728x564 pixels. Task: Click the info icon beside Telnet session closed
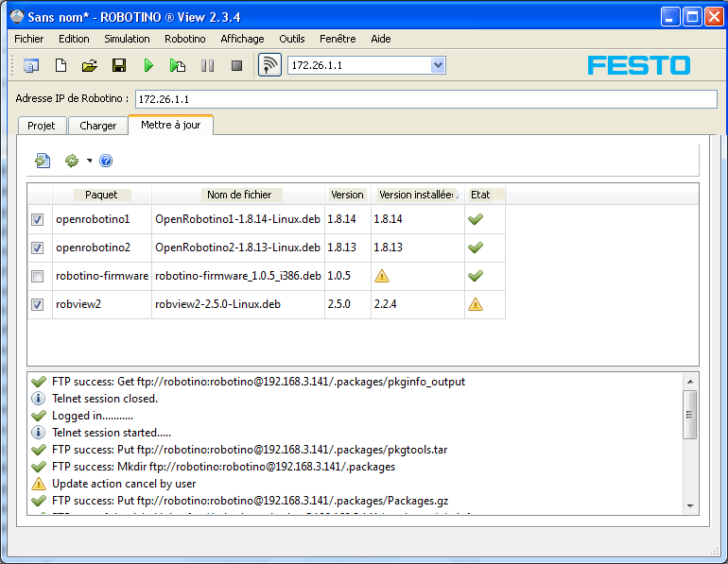(x=38, y=399)
